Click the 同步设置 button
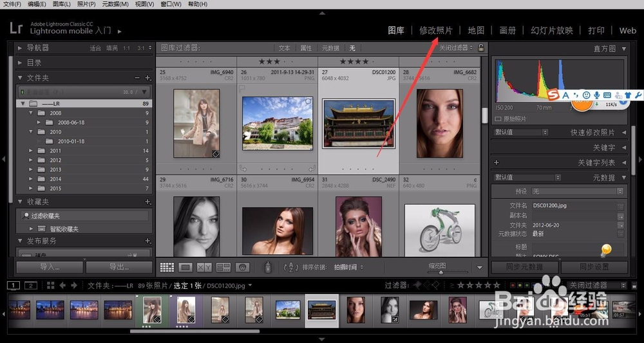The image size is (644, 343). tap(594, 267)
